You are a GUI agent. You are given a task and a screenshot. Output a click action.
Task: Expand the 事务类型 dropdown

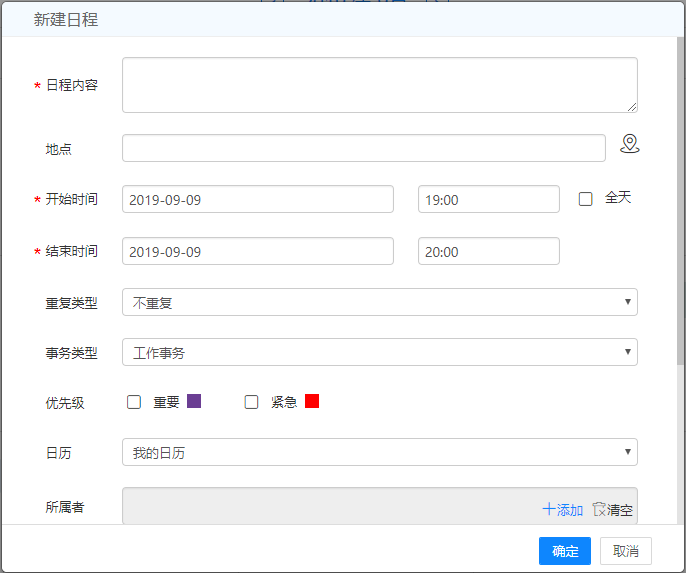[379, 352]
